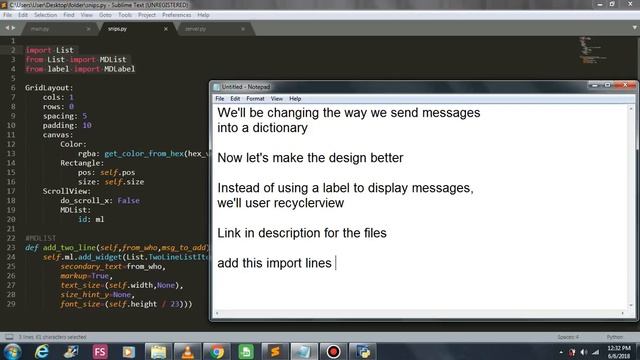Click the text "Link in description for the files"
The image size is (640, 360).
302,233
